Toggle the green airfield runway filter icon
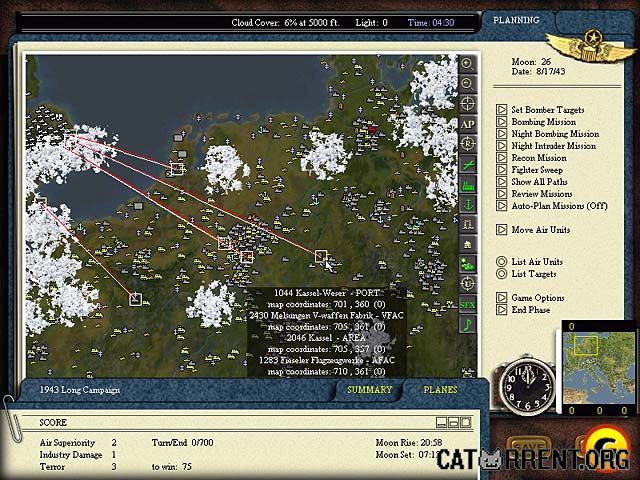 (467, 164)
